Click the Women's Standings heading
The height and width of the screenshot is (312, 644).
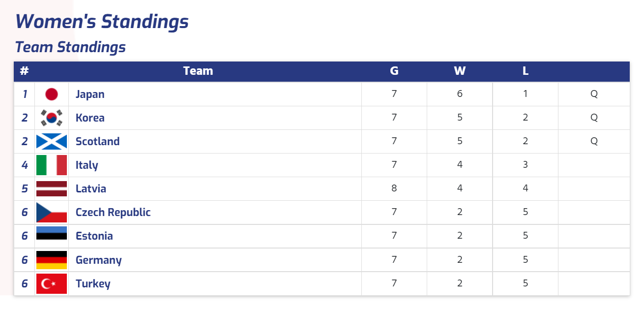[x=102, y=21]
